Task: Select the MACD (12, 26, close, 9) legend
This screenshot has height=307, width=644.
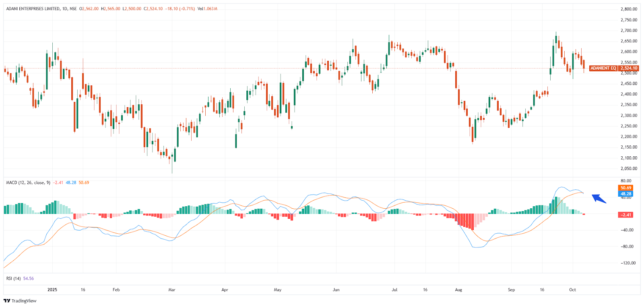Action: [28, 183]
